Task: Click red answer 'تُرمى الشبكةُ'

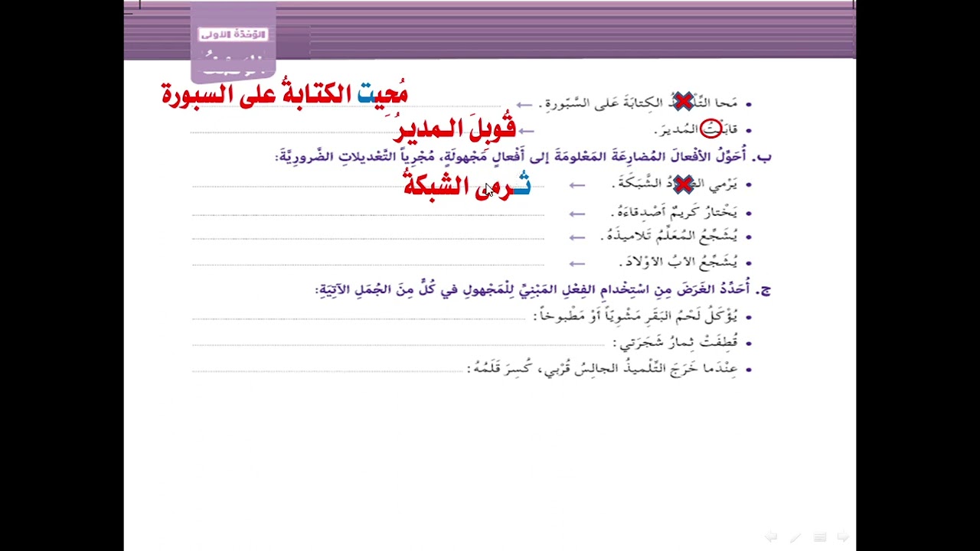Action: click(x=467, y=184)
